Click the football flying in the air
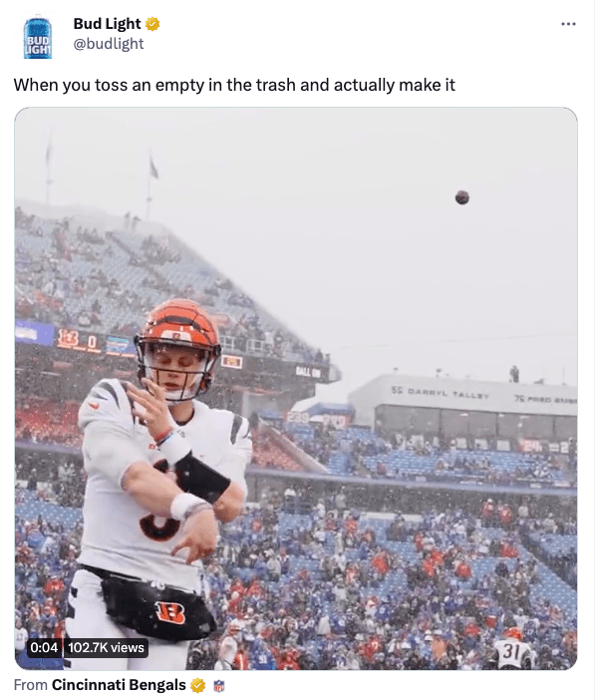Viewport: 596px width, 700px height. pyautogui.click(x=462, y=196)
